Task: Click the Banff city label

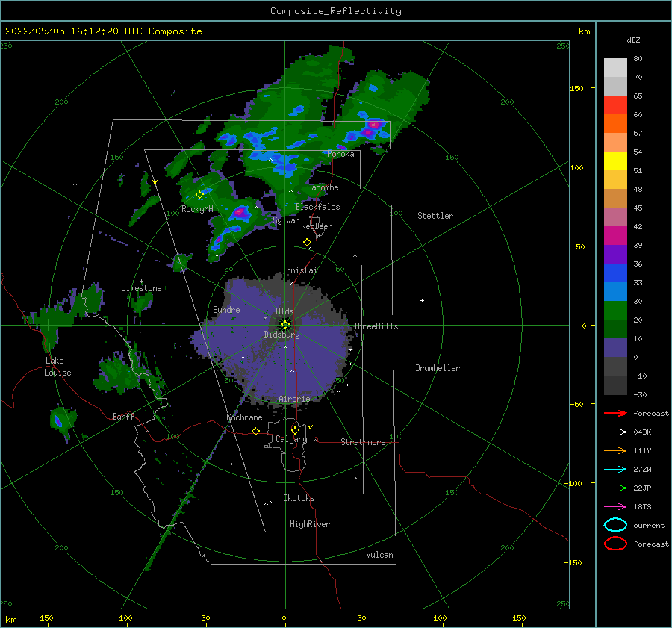Action: [x=123, y=416]
